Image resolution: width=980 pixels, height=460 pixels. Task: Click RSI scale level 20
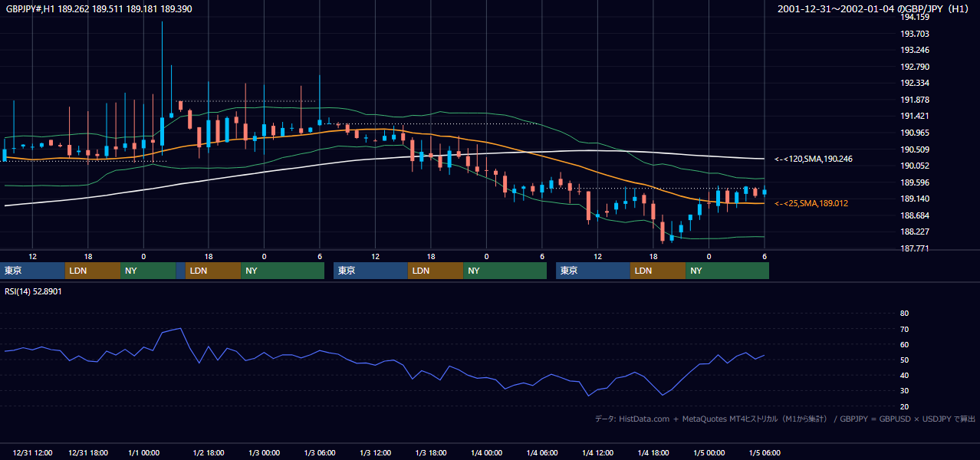(904, 406)
